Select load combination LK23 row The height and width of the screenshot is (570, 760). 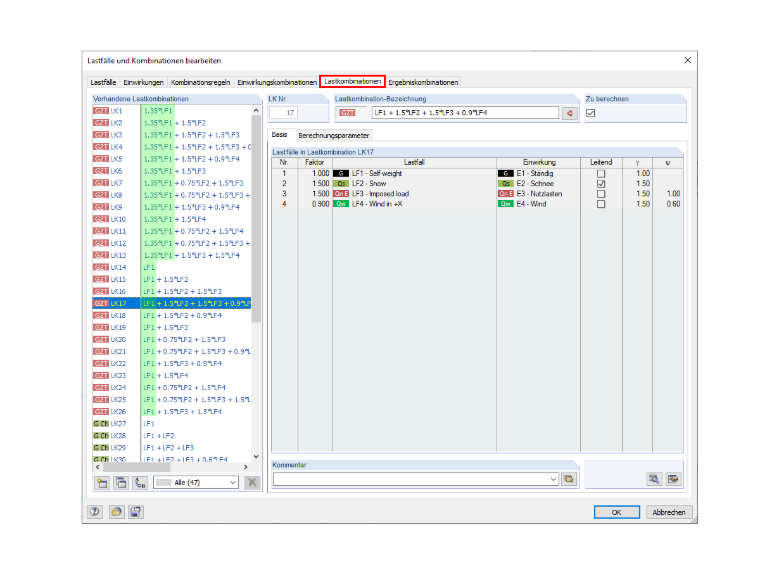click(x=172, y=375)
